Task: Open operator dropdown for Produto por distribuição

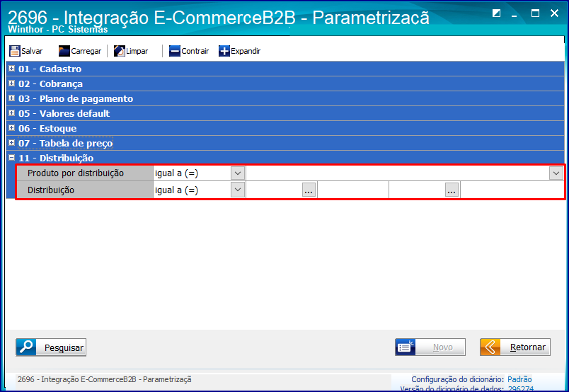Action: (x=238, y=173)
